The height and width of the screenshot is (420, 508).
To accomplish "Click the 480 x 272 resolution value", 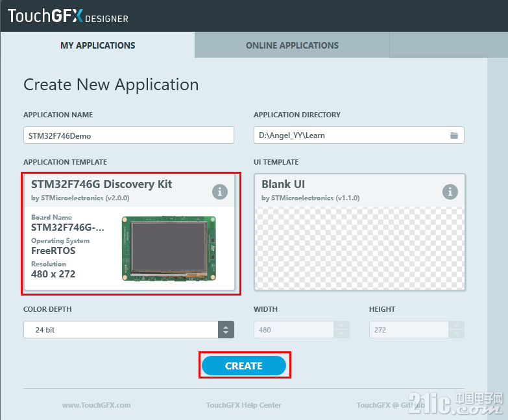I will (x=53, y=274).
